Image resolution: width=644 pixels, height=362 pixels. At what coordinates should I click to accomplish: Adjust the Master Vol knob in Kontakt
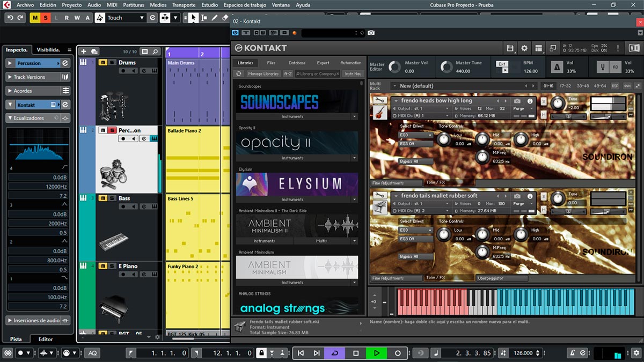[x=394, y=67]
